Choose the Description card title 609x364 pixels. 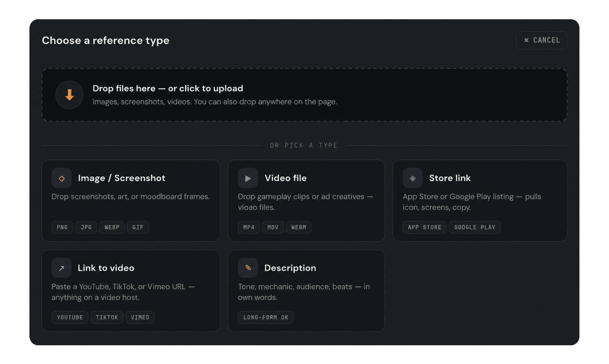point(290,268)
